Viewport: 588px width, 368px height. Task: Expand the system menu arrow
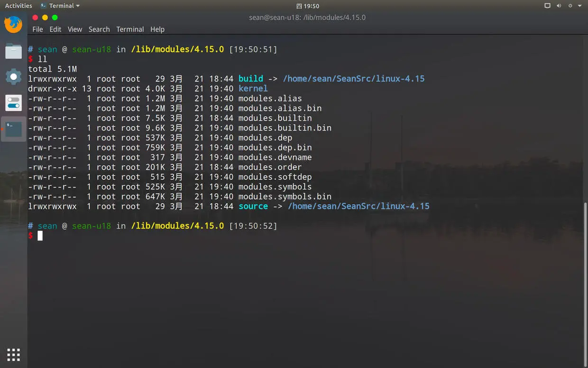tap(579, 6)
